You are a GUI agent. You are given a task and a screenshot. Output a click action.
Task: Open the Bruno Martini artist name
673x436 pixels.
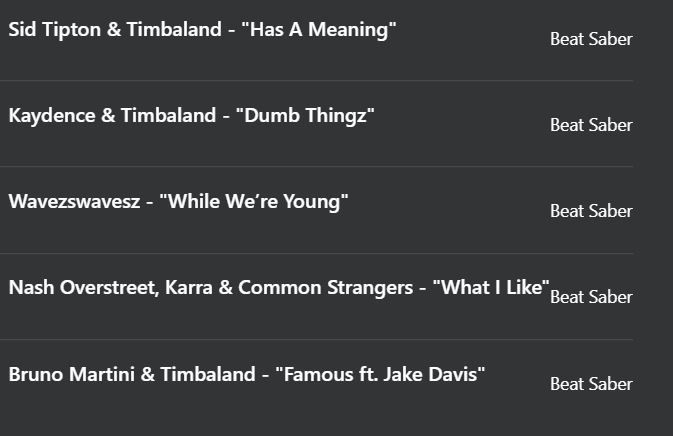72,374
